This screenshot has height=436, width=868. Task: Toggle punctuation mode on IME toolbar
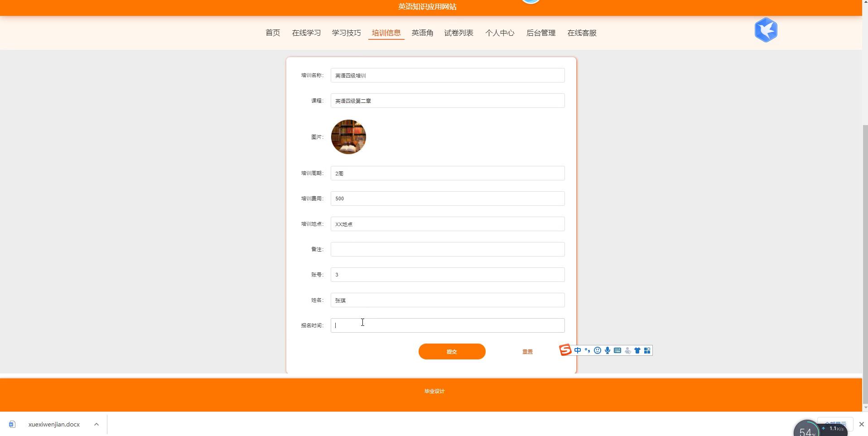click(x=588, y=350)
